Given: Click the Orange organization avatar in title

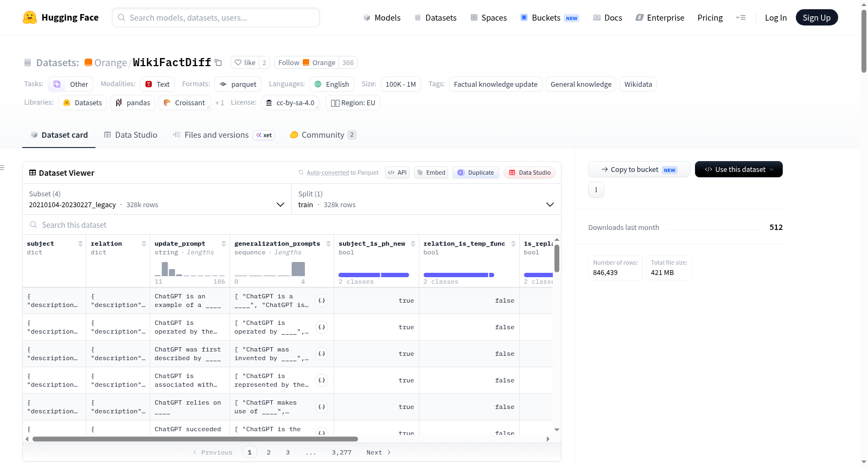Looking at the screenshot, I should [88, 62].
